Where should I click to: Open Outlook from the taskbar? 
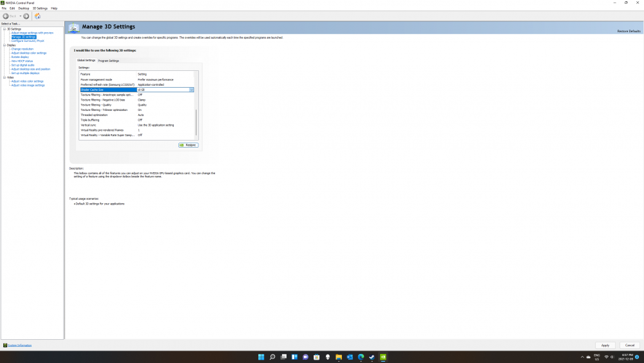[350, 357]
